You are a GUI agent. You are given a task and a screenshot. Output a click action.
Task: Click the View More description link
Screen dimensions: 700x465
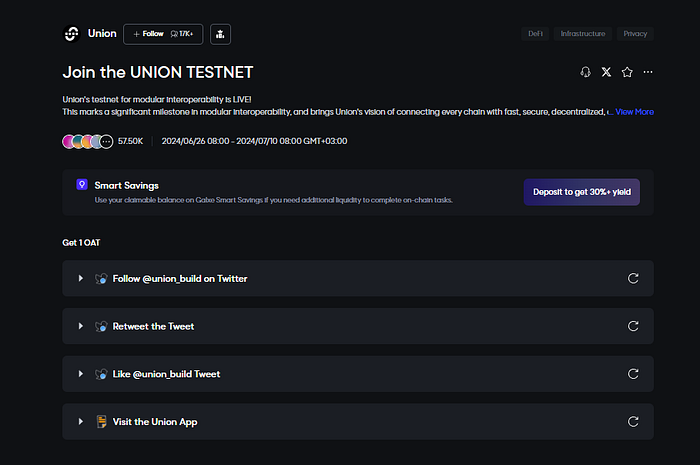click(634, 112)
